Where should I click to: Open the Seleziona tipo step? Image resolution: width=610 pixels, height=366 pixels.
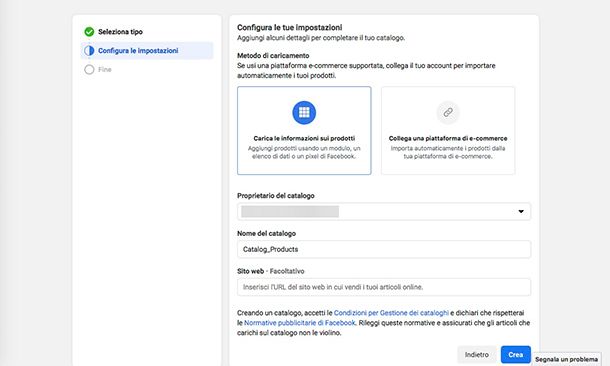click(x=120, y=32)
